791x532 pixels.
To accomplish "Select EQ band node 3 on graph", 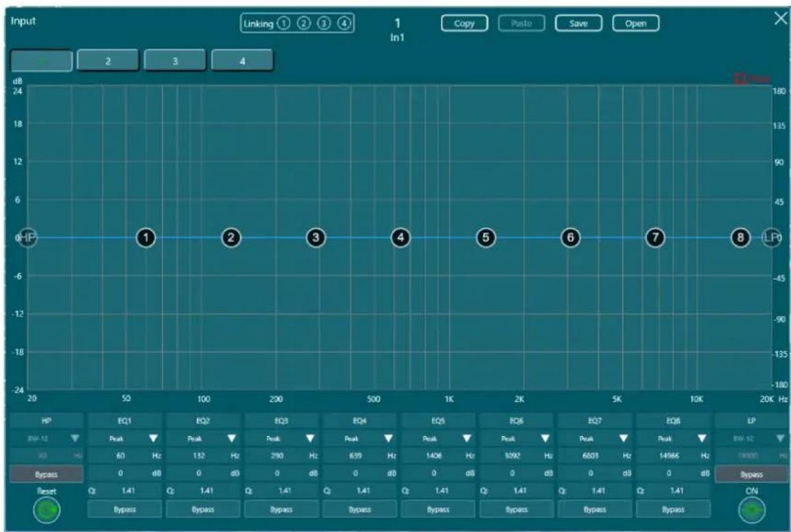I will tap(316, 237).
